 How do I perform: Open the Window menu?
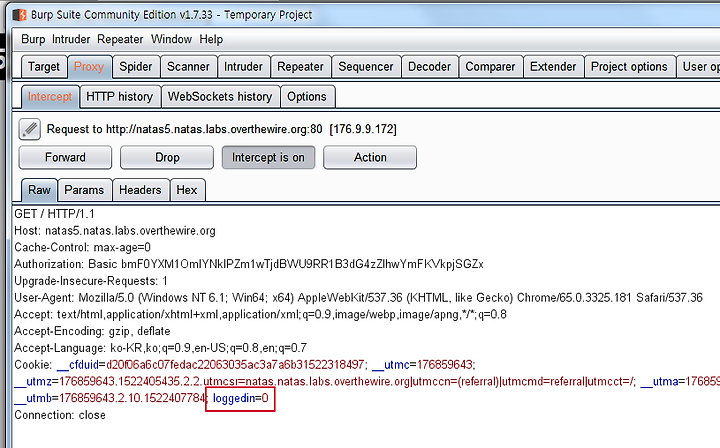(171, 39)
